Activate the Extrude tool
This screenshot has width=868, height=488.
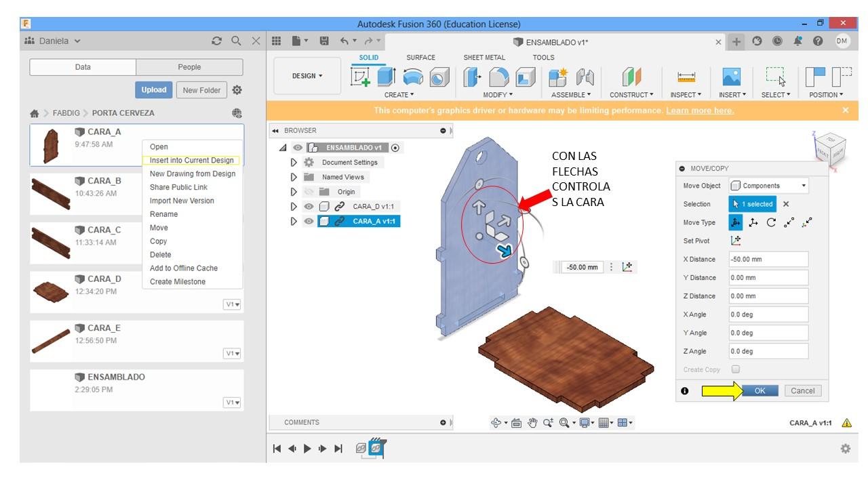pyautogui.click(x=387, y=77)
